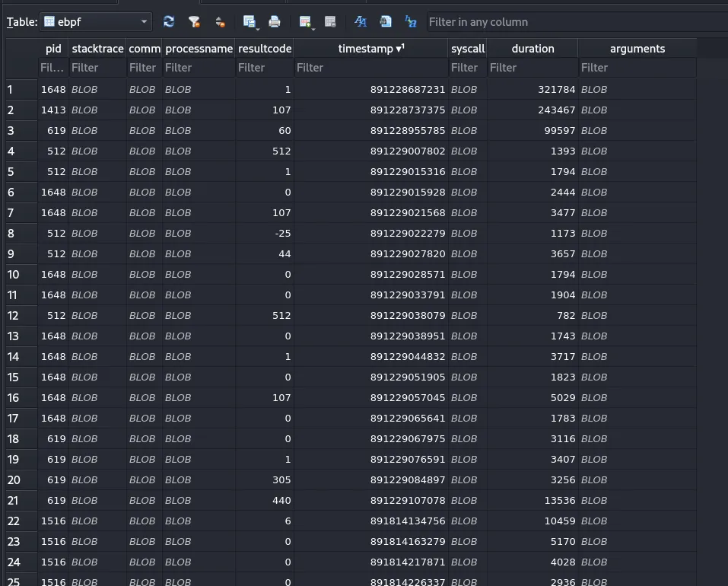Viewport: 728px width, 586px height.
Task: Print the currently browsed table
Action: coord(275,22)
